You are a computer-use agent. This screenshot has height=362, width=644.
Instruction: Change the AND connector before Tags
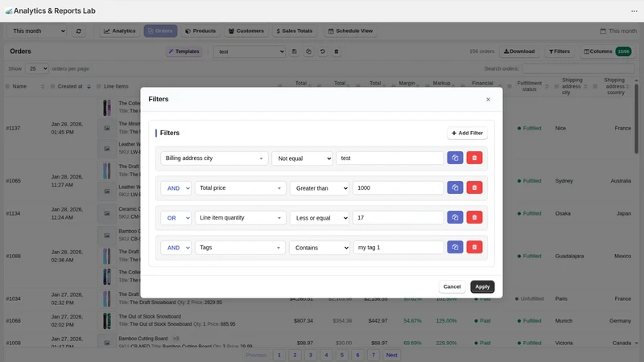tap(175, 248)
